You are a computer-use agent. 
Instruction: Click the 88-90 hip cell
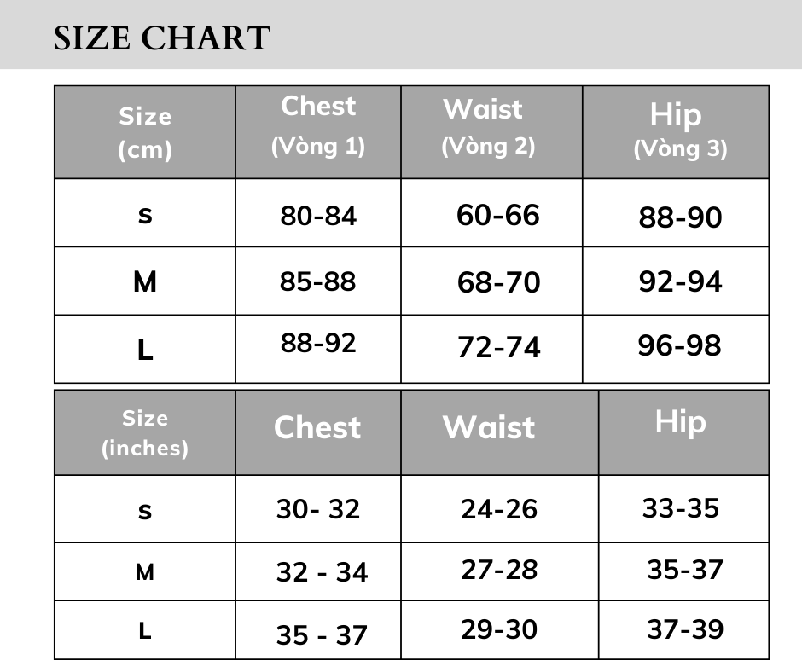pyautogui.click(x=680, y=217)
